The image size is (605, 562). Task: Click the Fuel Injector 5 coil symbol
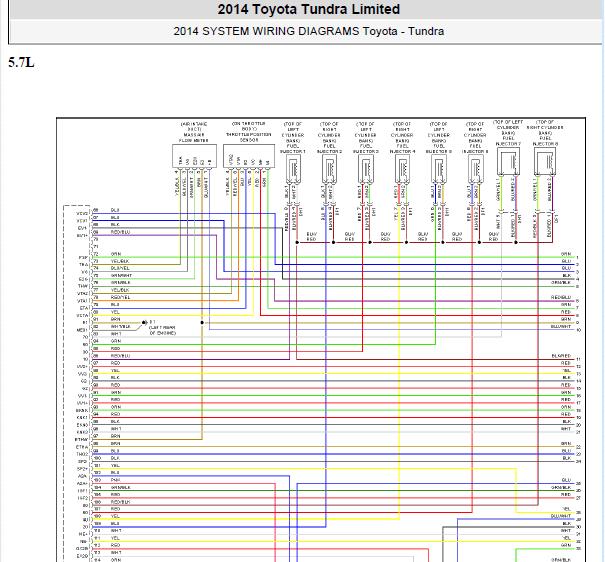(x=439, y=170)
